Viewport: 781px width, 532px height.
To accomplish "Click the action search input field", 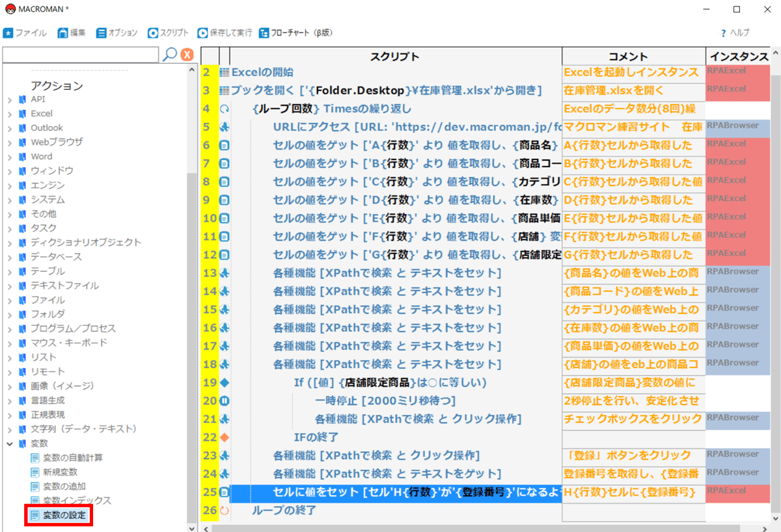I will [80, 55].
